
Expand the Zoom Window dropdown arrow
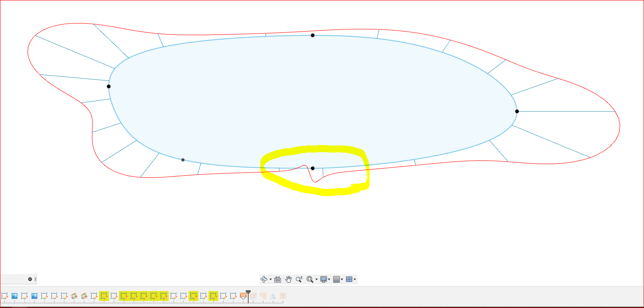click(x=317, y=279)
